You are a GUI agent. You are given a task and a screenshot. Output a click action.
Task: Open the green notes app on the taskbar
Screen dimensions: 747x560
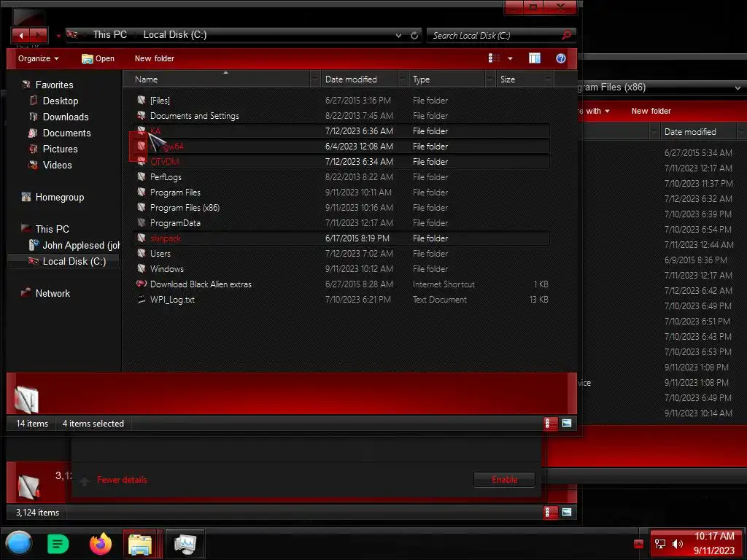[x=58, y=544]
